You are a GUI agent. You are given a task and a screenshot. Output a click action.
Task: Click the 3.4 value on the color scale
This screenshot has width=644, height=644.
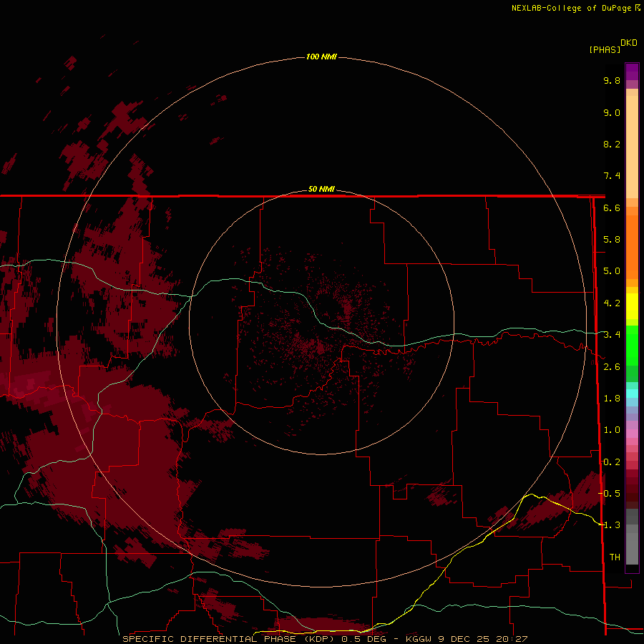pyautogui.click(x=612, y=335)
